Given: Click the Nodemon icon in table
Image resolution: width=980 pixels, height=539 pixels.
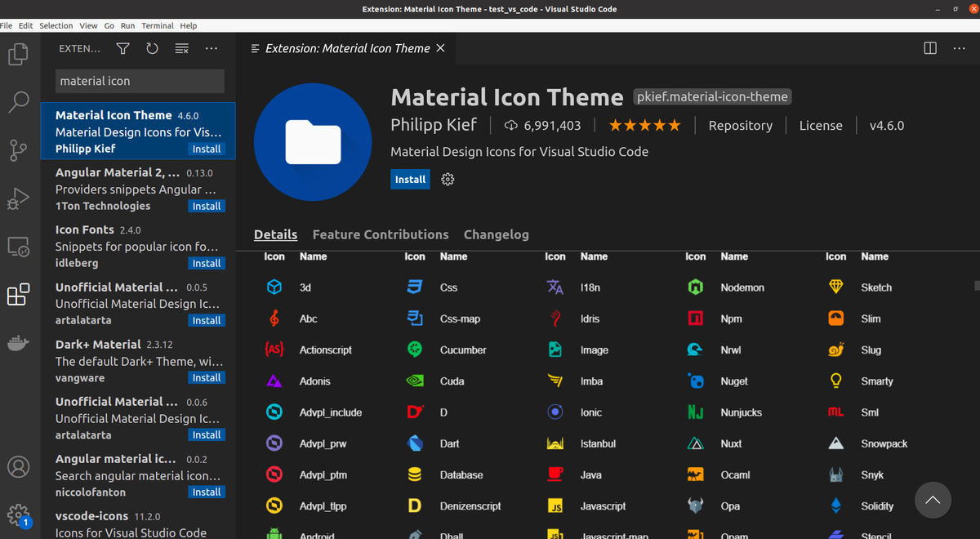Looking at the screenshot, I should pyautogui.click(x=696, y=287).
